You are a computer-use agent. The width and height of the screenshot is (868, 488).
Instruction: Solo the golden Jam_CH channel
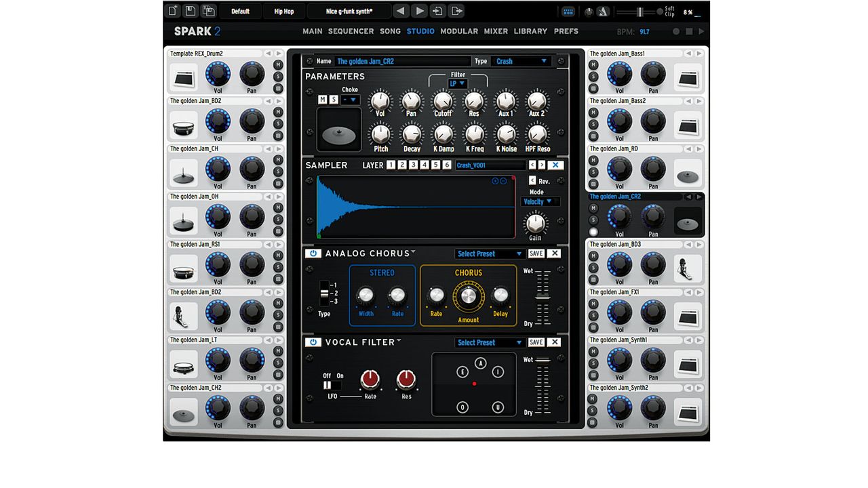278,172
